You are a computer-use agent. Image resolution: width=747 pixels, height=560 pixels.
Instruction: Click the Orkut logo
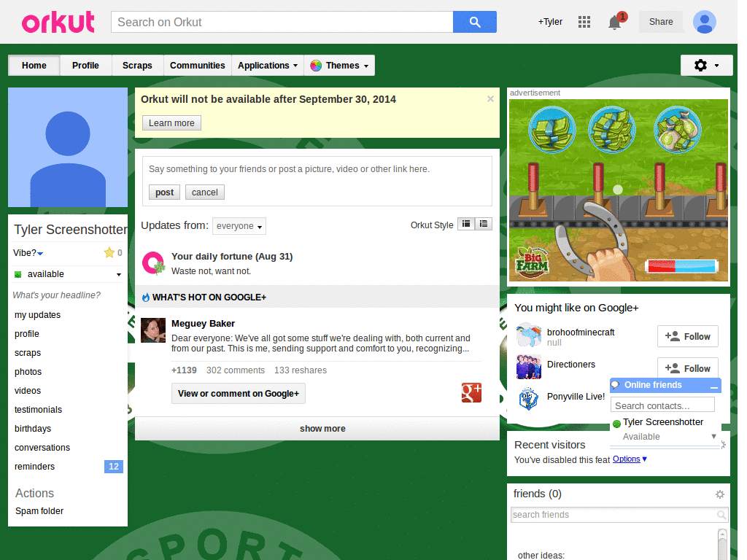tap(58, 23)
